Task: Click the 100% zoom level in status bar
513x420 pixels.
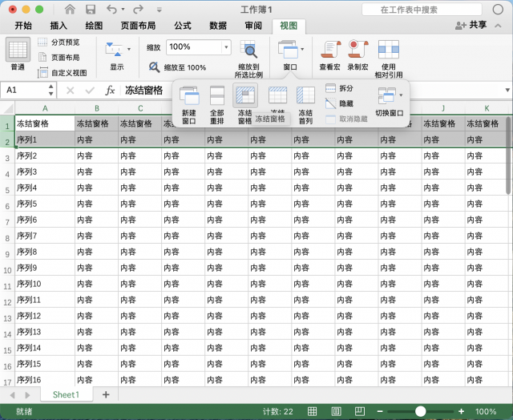Action: click(x=486, y=411)
